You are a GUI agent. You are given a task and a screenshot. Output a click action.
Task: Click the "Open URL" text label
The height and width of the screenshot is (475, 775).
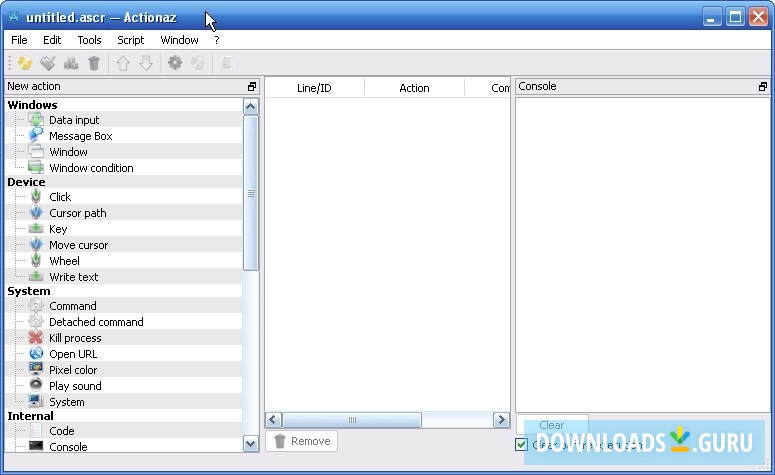73,354
